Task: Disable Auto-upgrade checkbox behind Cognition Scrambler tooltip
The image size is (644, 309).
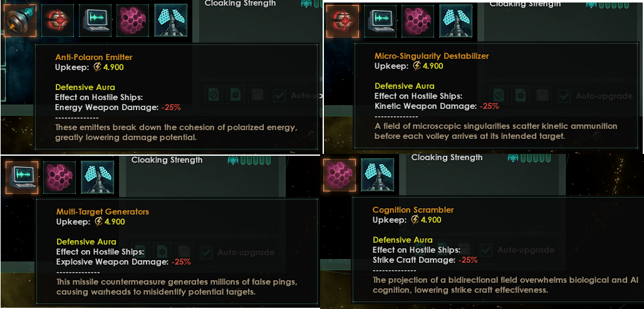Action: [x=486, y=250]
